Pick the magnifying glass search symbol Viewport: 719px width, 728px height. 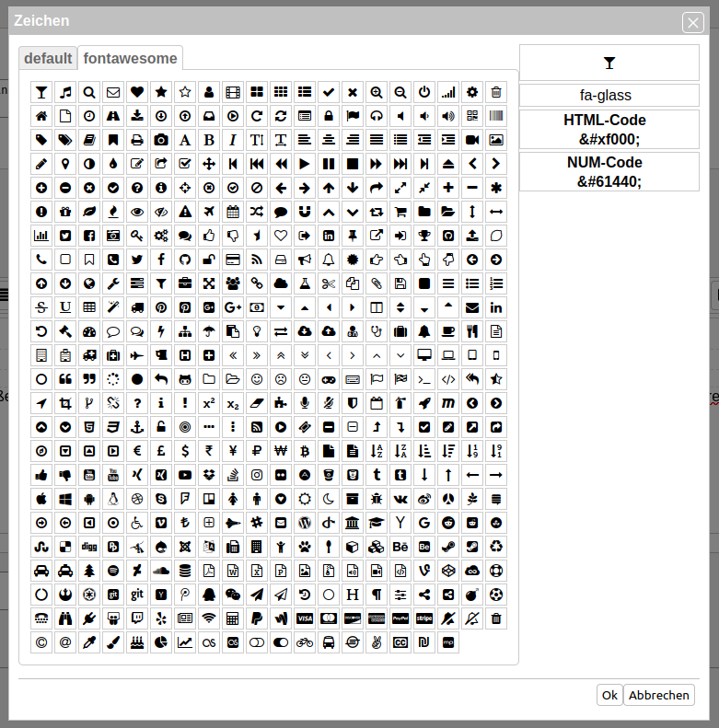[89, 92]
